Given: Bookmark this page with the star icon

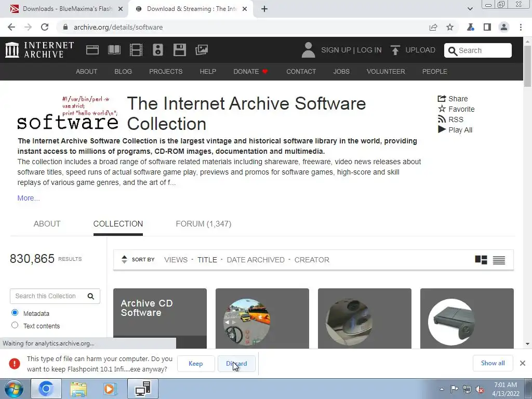Looking at the screenshot, I should point(450,27).
